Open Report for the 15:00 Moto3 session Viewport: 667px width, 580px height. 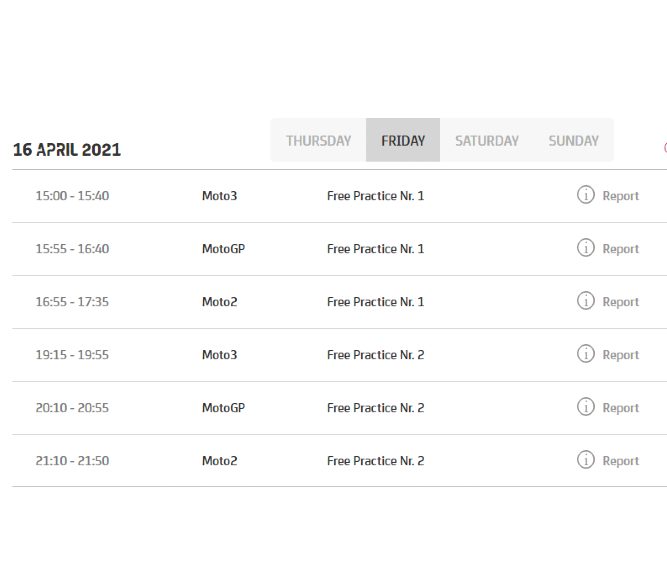620,196
